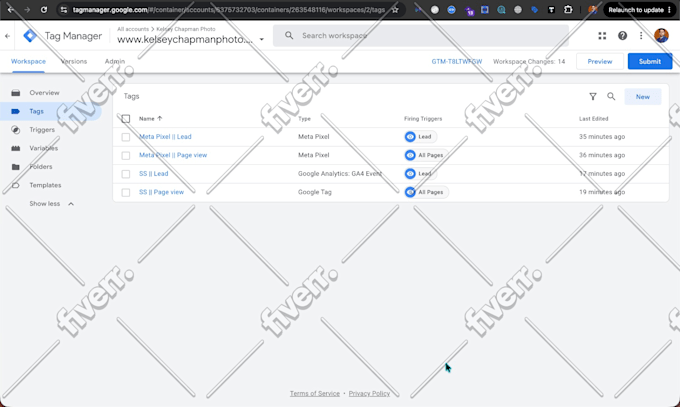680x407 pixels.
Task: Click the Google Tag type text
Action: click(314, 192)
